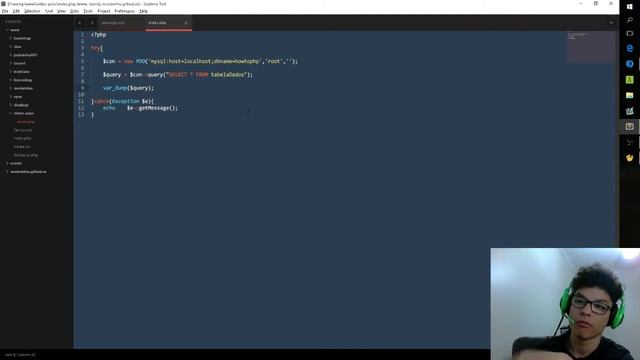Close the index.php tab
This screenshot has height=360, width=640.
pyautogui.click(x=186, y=23)
